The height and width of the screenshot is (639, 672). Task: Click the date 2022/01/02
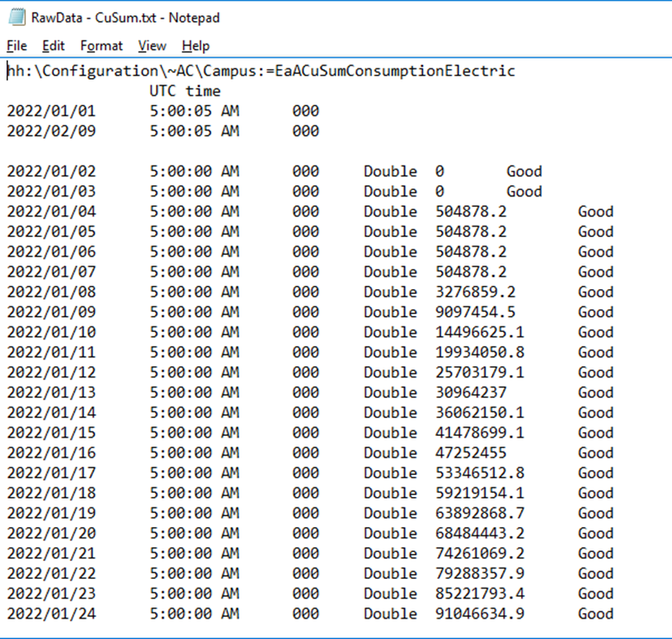click(x=51, y=171)
